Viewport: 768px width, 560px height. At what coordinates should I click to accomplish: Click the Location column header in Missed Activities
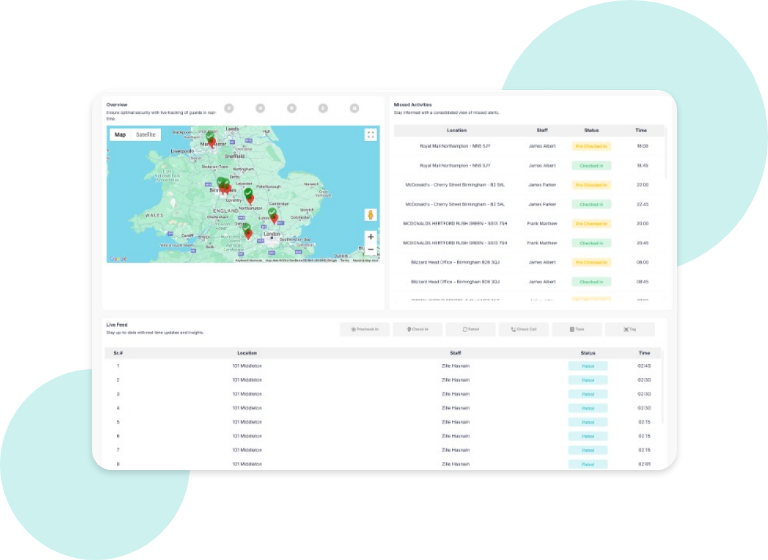(456, 130)
